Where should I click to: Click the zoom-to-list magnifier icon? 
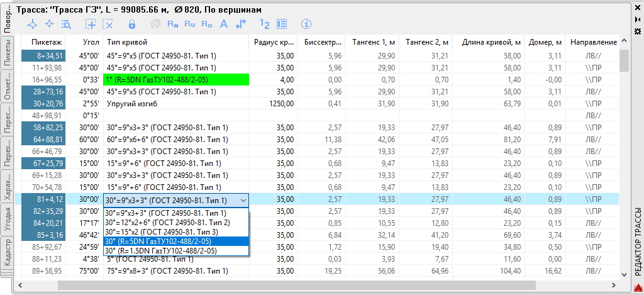66,24
